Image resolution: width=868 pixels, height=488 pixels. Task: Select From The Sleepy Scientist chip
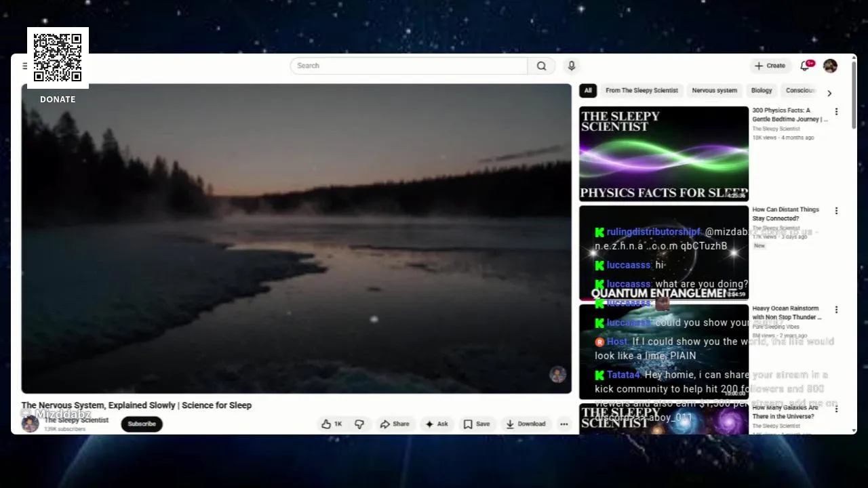642,90
